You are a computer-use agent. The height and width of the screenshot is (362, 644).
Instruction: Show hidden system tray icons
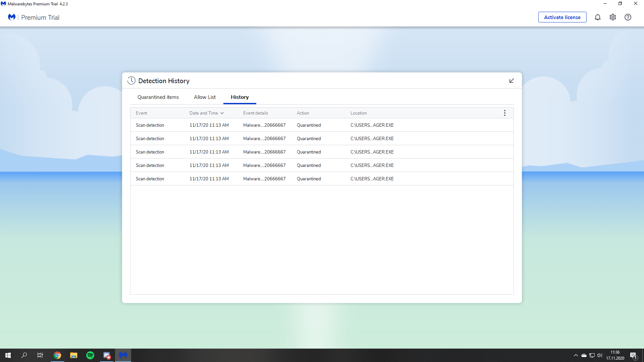coord(576,355)
